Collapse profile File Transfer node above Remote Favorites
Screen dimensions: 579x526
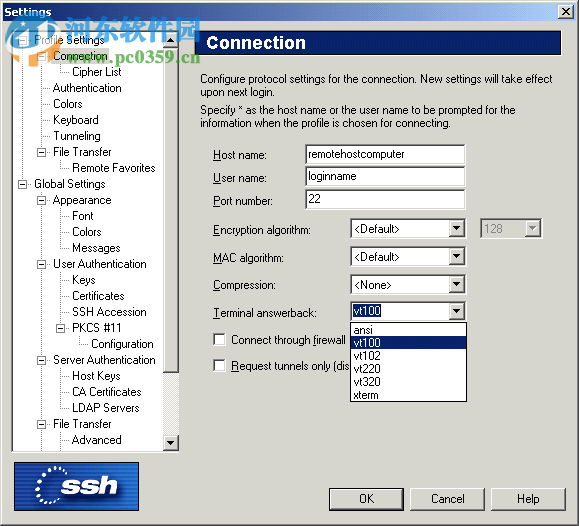click(42, 152)
